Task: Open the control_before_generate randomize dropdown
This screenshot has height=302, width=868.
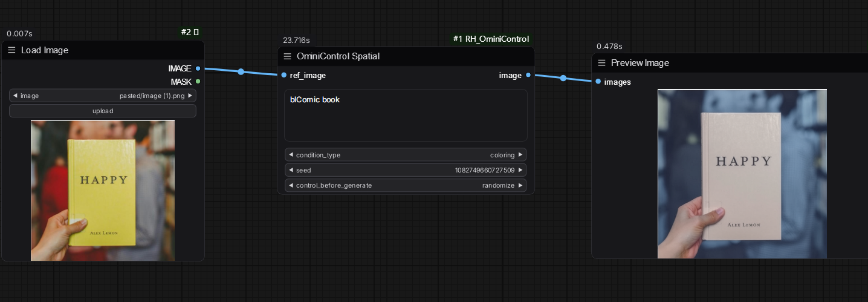Action: coord(405,185)
